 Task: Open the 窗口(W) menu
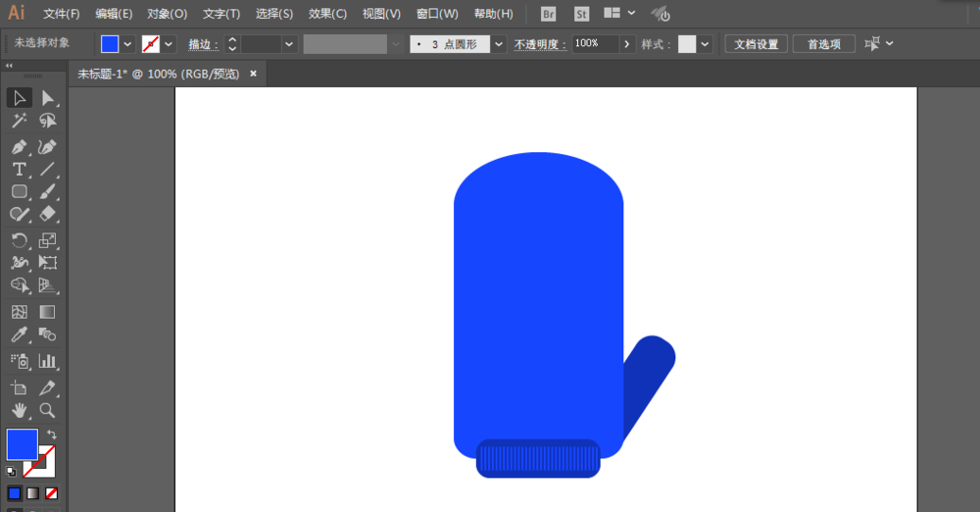437,14
